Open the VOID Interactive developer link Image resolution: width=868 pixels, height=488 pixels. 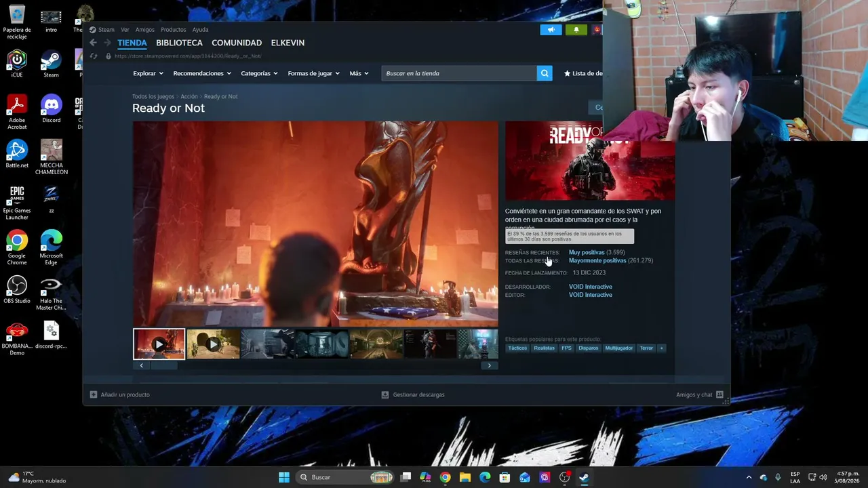point(591,287)
